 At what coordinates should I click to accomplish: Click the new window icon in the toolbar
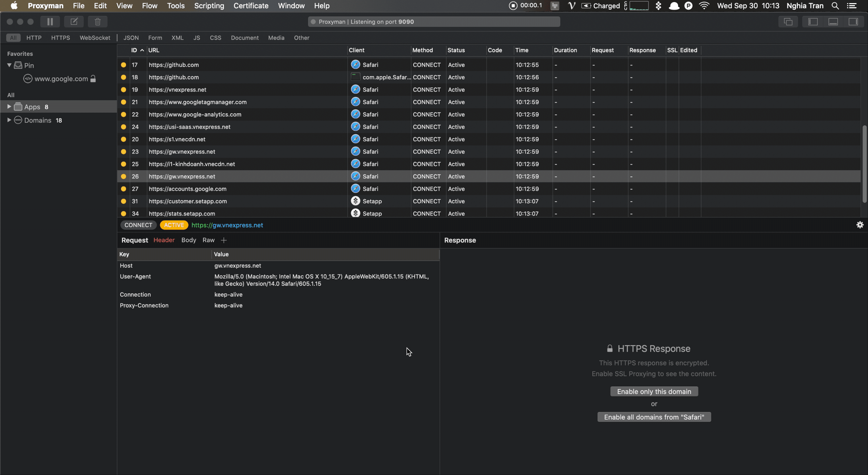click(788, 22)
